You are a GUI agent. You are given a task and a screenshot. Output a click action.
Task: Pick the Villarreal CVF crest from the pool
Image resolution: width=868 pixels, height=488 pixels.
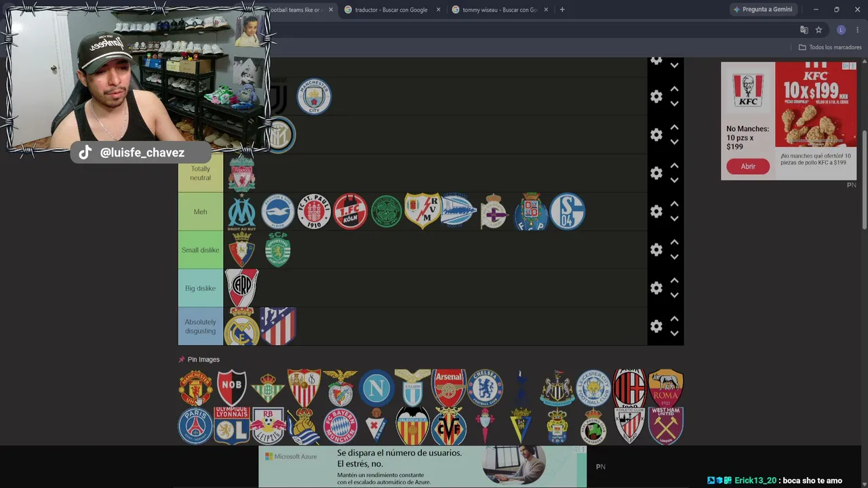tap(449, 426)
